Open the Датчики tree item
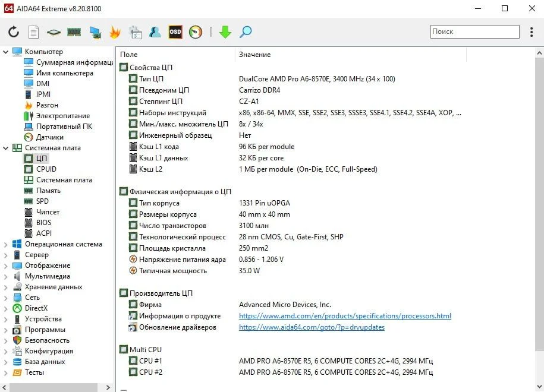544x392 pixels. (x=43, y=137)
